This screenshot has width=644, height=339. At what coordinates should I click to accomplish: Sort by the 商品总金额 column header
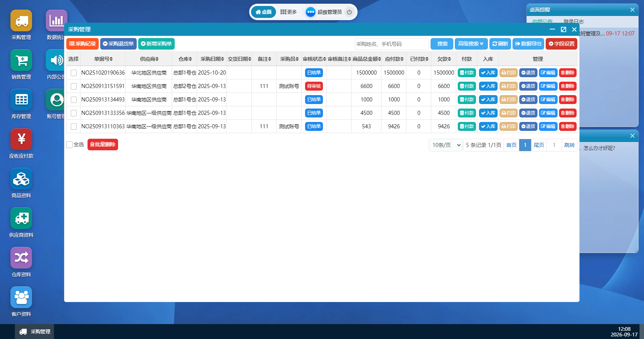pyautogui.click(x=367, y=59)
